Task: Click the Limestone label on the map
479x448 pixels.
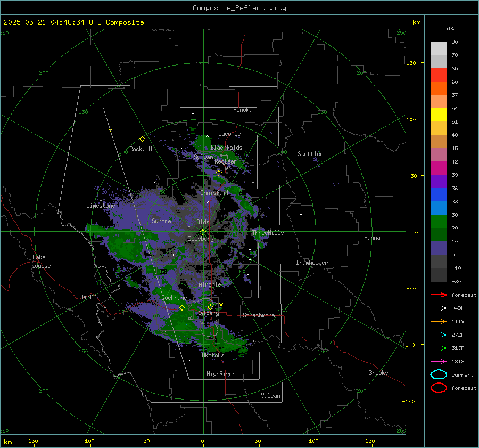Action: (101, 206)
